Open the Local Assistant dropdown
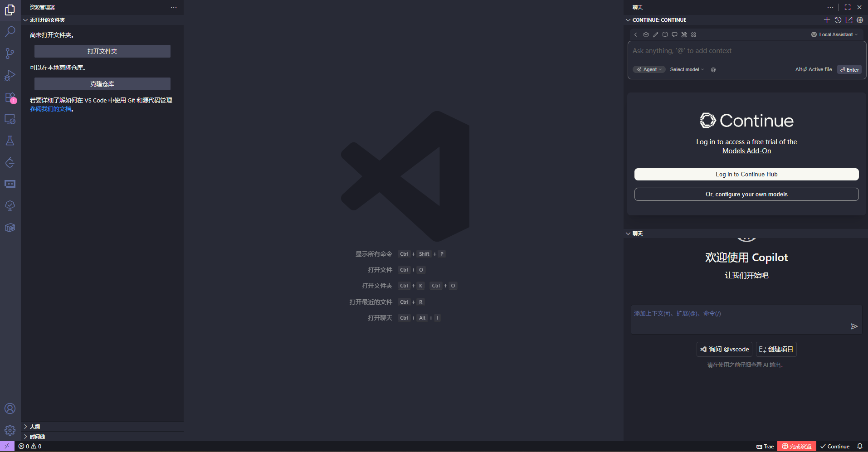This screenshot has height=452, width=868. (835, 34)
